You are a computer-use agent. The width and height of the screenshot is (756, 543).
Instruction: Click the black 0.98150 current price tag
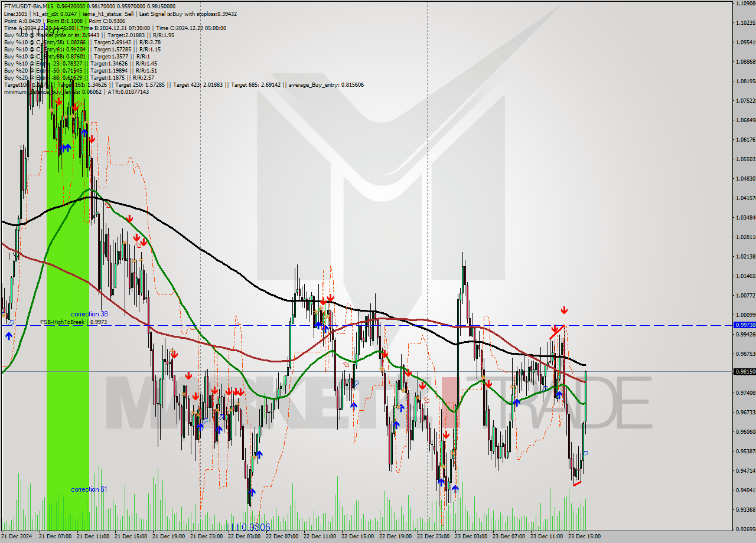tap(744, 371)
